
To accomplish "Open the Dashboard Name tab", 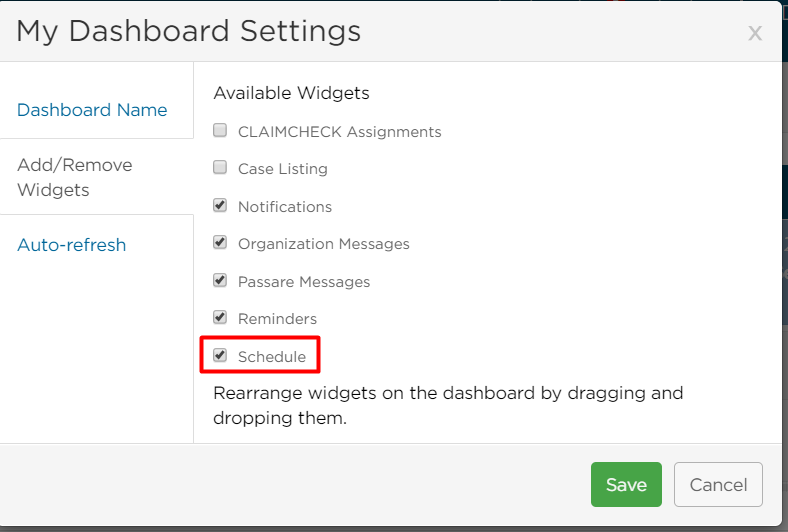I will tap(92, 110).
